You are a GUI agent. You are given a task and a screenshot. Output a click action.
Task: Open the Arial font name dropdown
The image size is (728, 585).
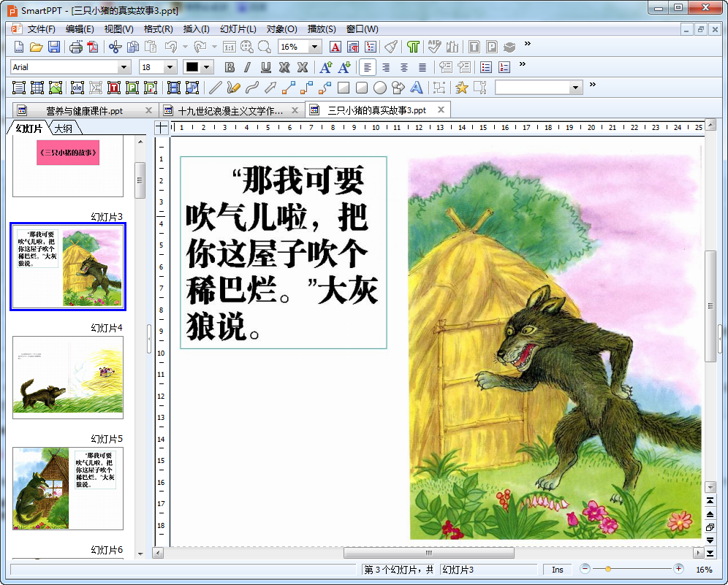(124, 67)
